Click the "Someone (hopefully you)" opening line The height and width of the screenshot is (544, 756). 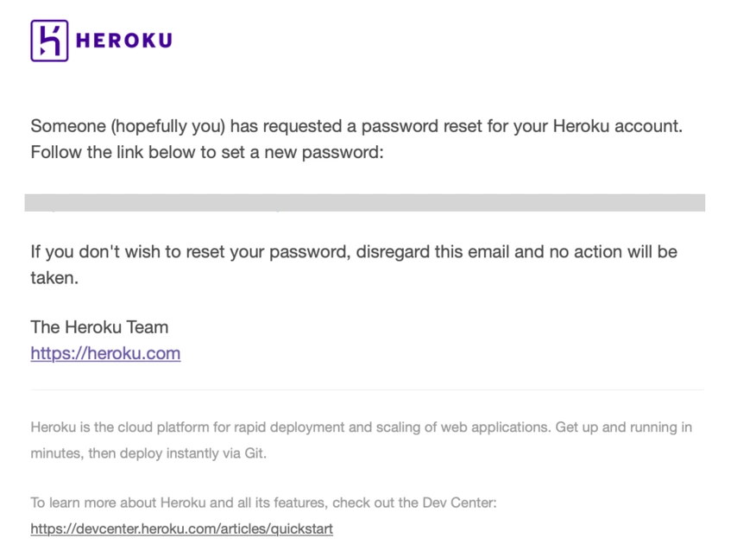pos(128,126)
